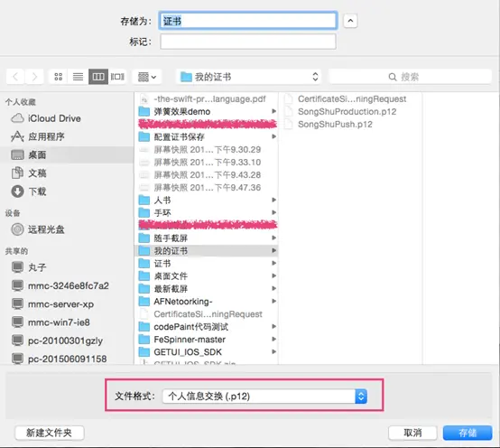This screenshot has height=448, width=500.
Task: Click the back navigation arrow
Action: 15,77
